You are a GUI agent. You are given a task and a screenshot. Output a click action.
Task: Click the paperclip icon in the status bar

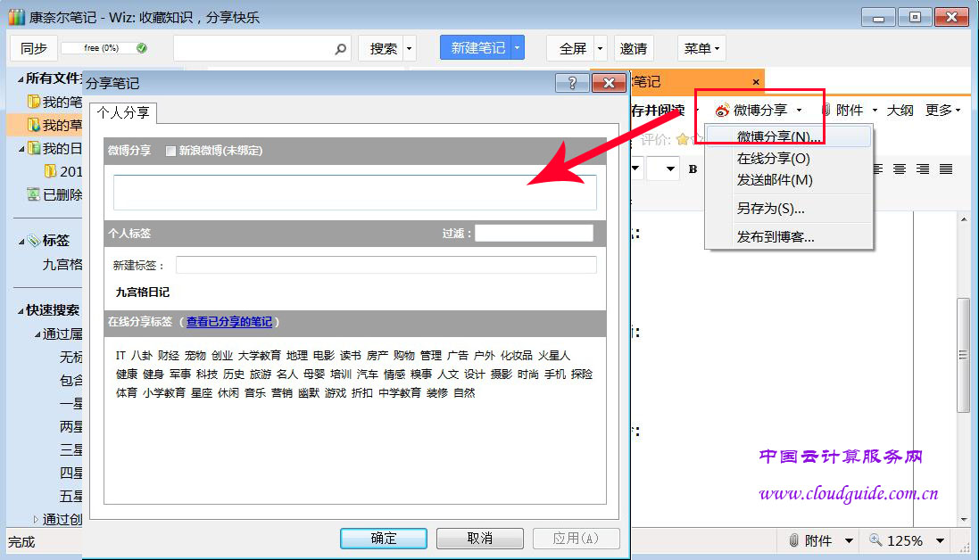(x=793, y=540)
